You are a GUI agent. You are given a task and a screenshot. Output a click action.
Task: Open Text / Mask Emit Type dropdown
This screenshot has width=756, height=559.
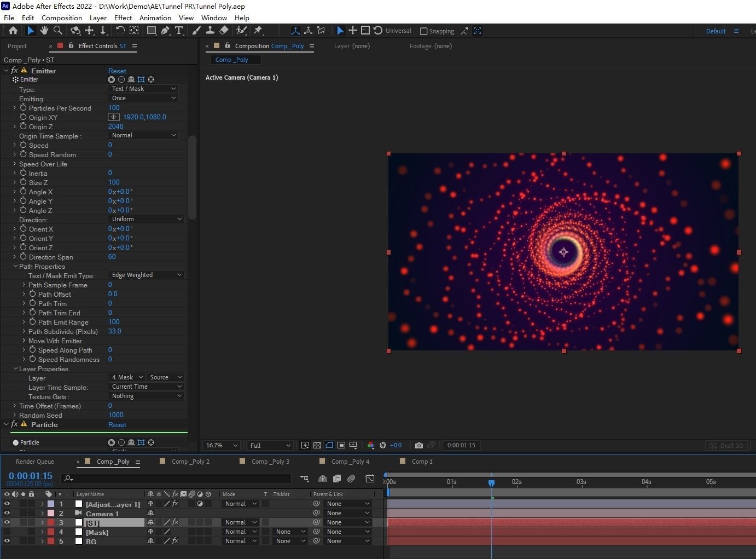point(147,275)
